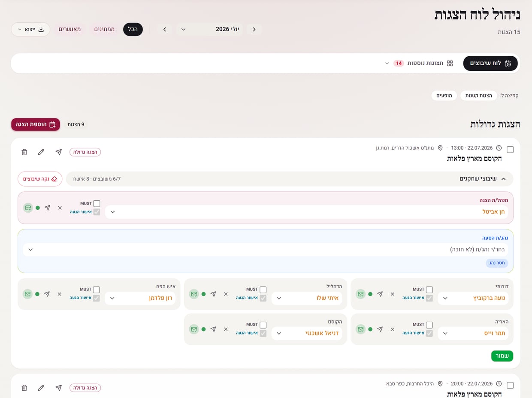Viewport: 532px width, 398px height.
Task: Click the paper-plane icon for איתי שלו
Action: coord(214,294)
